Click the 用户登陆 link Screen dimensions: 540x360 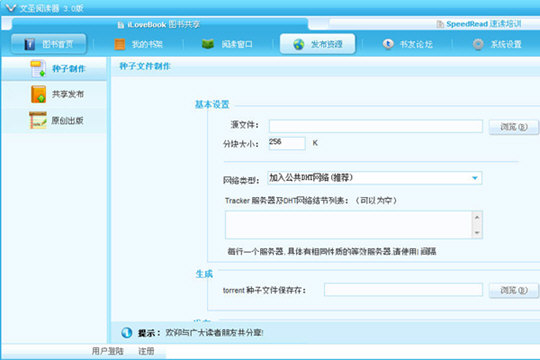pyautogui.click(x=107, y=351)
